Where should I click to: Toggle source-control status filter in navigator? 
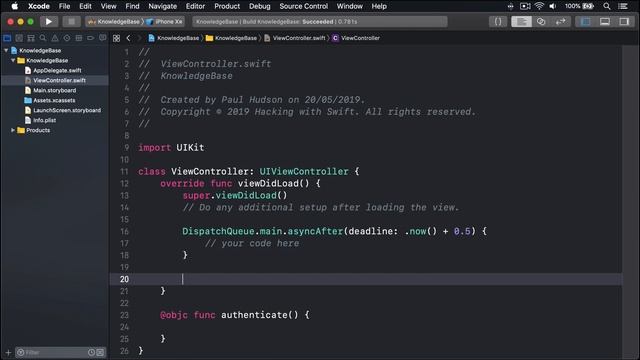[x=100, y=352]
